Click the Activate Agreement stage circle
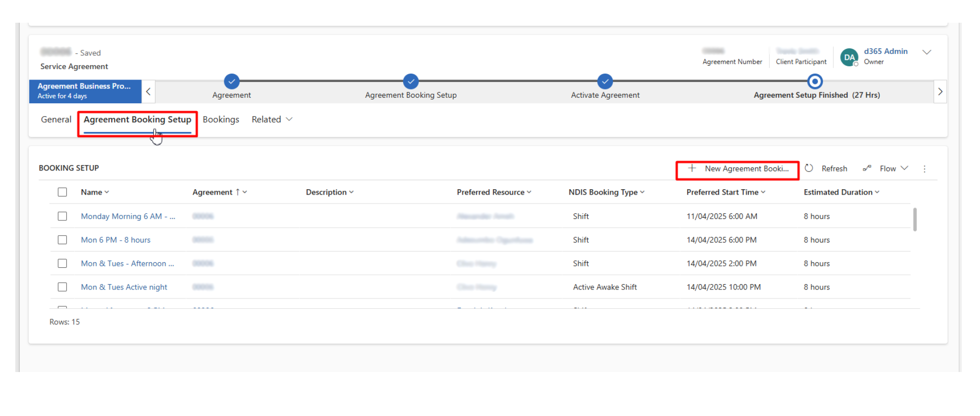The image size is (980, 416). 605,81
